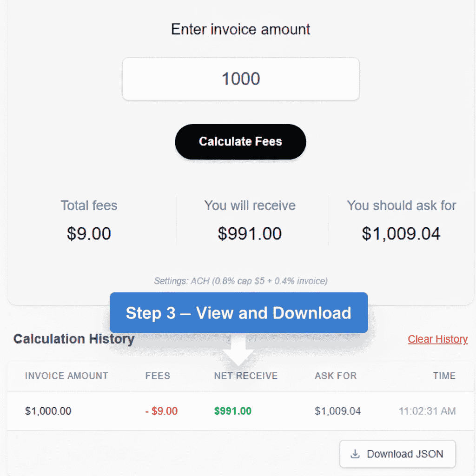The width and height of the screenshot is (476, 476).
Task: Click the Step 3 View and Download callout
Action: point(238,313)
